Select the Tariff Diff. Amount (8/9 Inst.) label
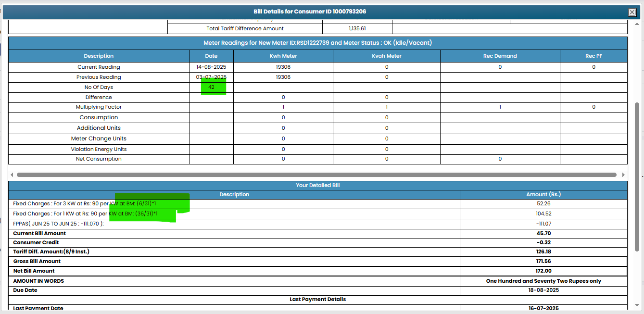This screenshot has height=314, width=644. pyautogui.click(x=51, y=251)
